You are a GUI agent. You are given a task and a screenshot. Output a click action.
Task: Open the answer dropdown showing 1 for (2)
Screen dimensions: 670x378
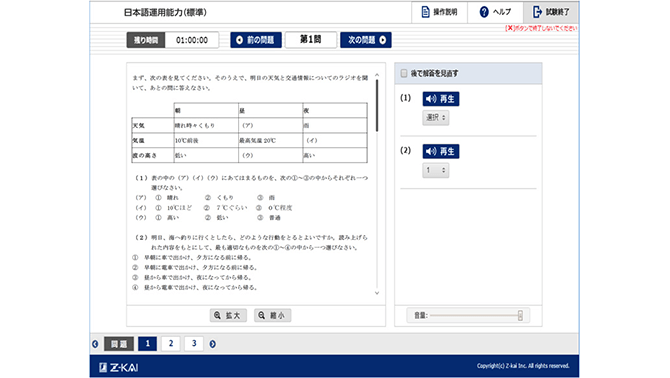(x=435, y=170)
